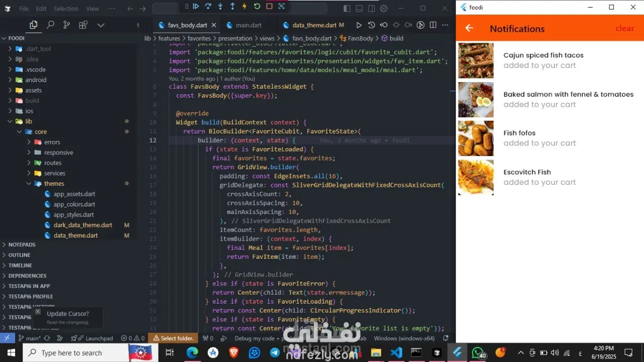The width and height of the screenshot is (644, 362).
Task: Switch to the data_theme.dart tab
Action: point(314,25)
